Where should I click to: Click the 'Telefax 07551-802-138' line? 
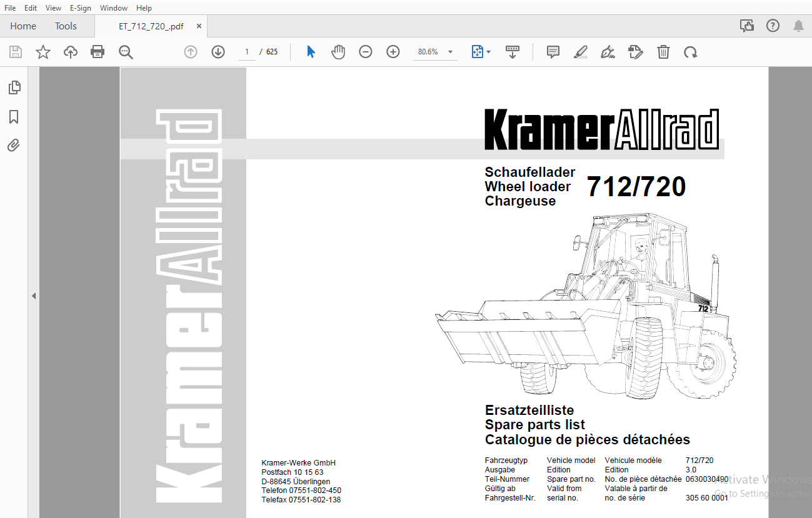301,500
